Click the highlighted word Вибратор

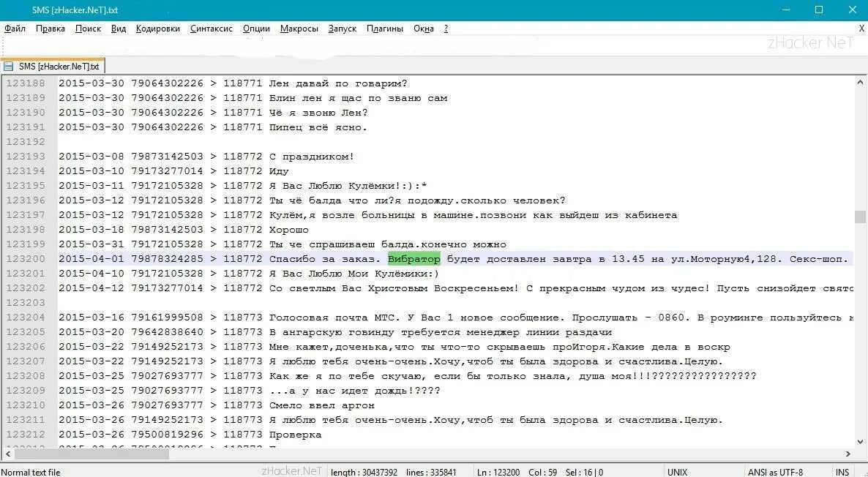click(x=414, y=259)
